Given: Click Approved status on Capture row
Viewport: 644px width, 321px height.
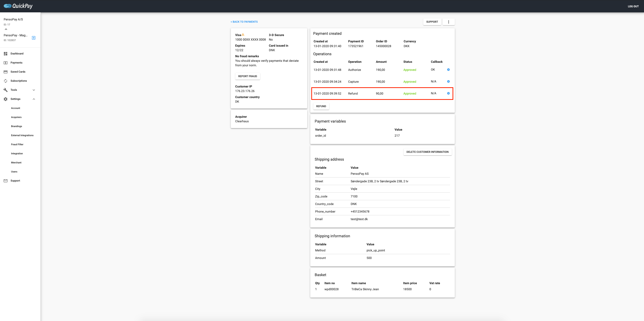Looking at the screenshot, I should click(x=410, y=82).
